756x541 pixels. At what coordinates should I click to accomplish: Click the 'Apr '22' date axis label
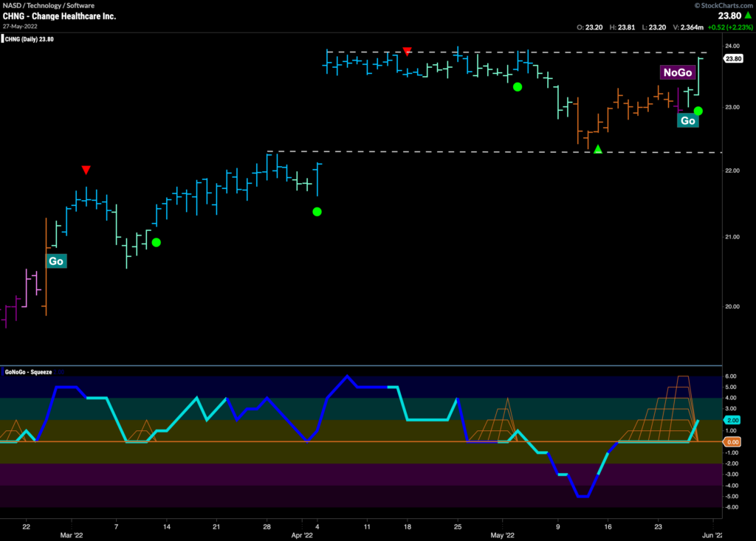(x=302, y=535)
